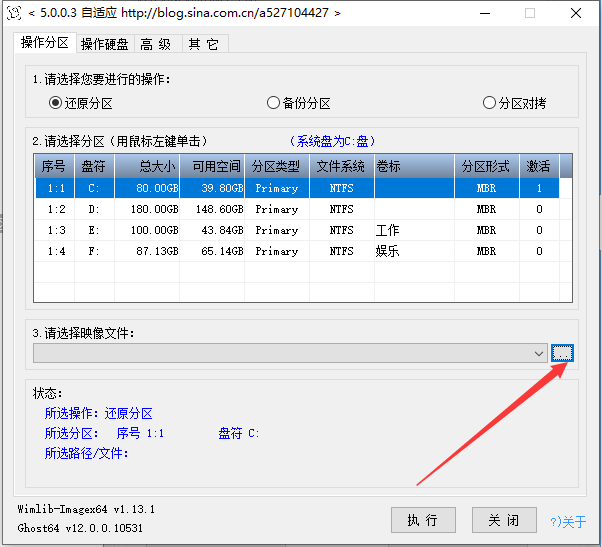This screenshot has height=547, width=602.
Task: Open the 高级 tab
Action: coord(156,44)
